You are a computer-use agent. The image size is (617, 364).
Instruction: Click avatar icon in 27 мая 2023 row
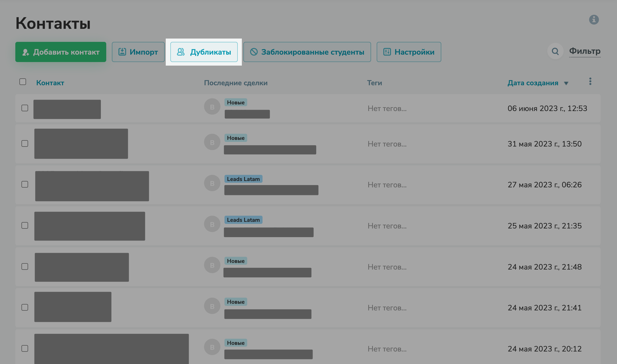click(212, 183)
